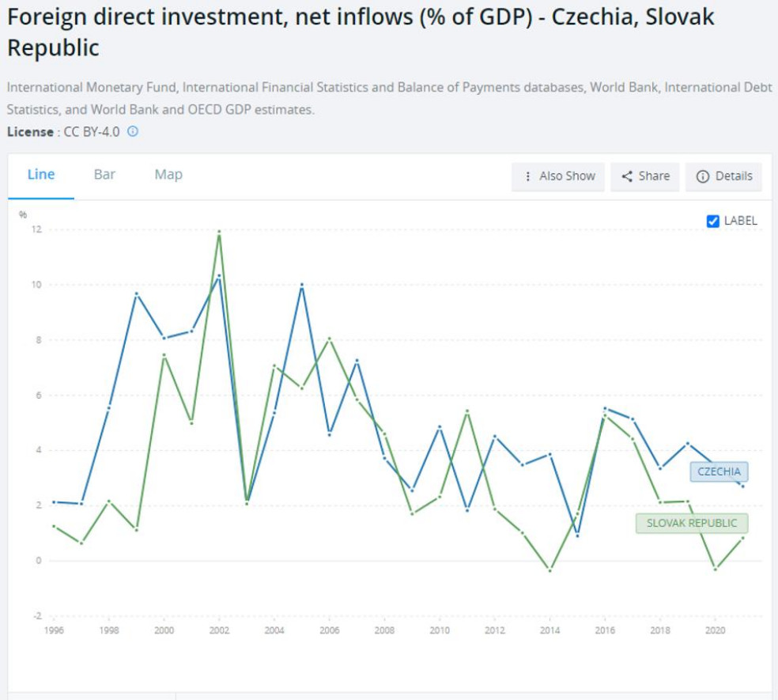Switch to the Bar tab

click(x=104, y=175)
